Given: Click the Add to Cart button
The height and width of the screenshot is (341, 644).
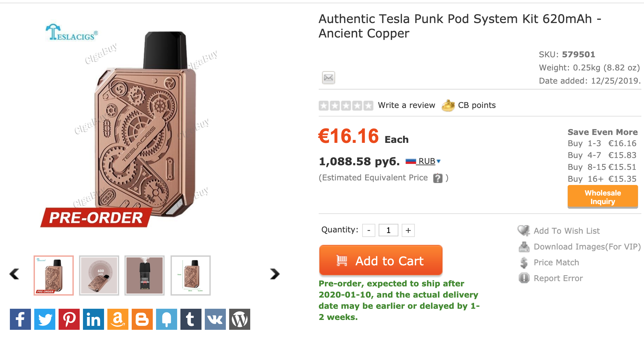Looking at the screenshot, I should [381, 261].
